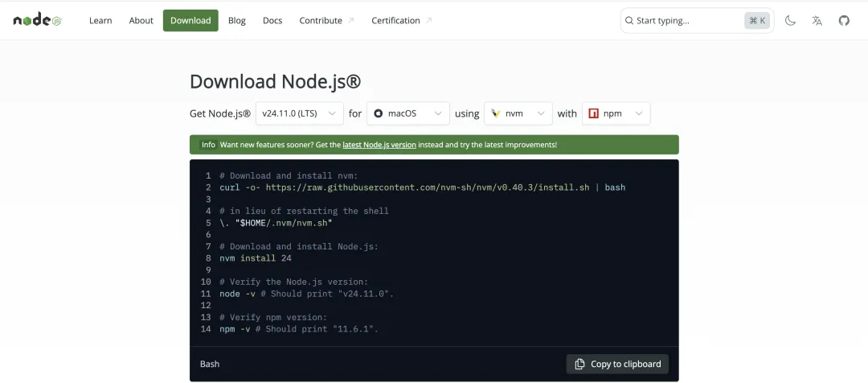Screen dimensions: 868x383
Task: Click the 'Get Node.js®' label text
Action: pos(220,113)
